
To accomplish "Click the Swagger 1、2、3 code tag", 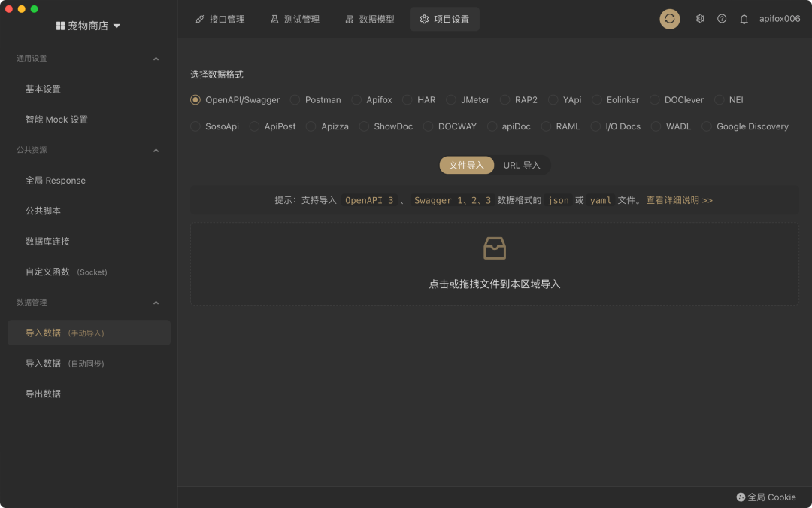I will (453, 200).
